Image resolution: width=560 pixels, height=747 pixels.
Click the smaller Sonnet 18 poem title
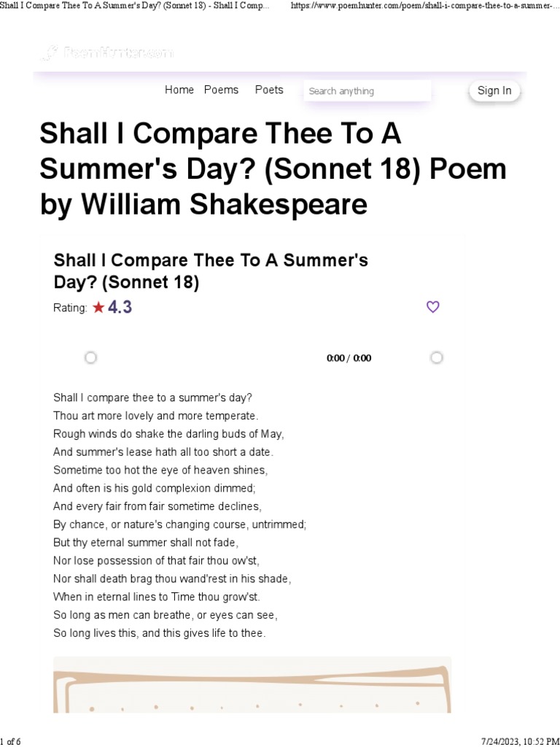(x=211, y=271)
